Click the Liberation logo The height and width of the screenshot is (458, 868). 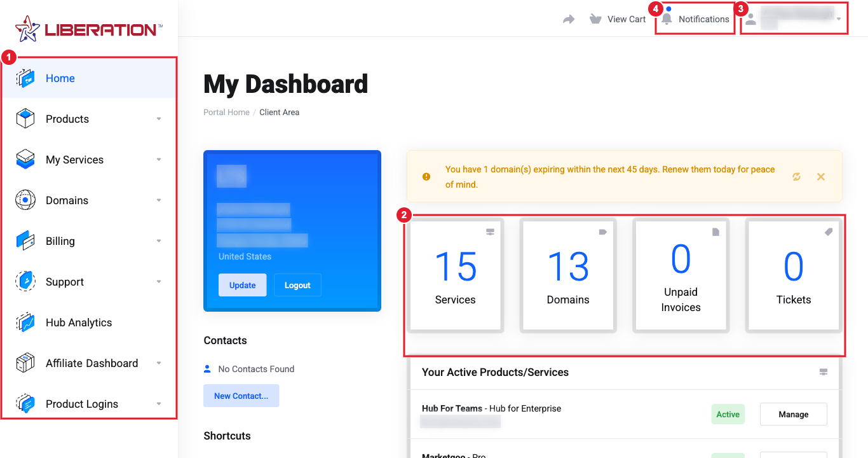[x=89, y=29]
